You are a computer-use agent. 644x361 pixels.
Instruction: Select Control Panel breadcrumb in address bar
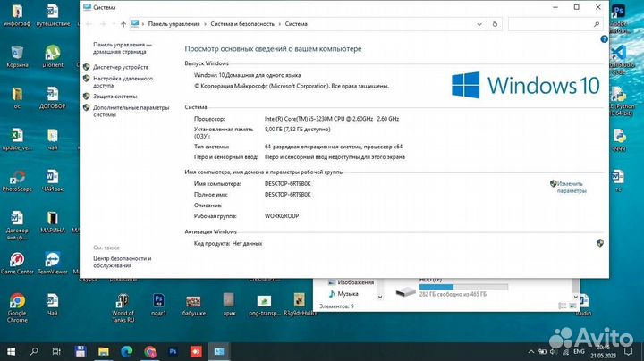click(174, 24)
